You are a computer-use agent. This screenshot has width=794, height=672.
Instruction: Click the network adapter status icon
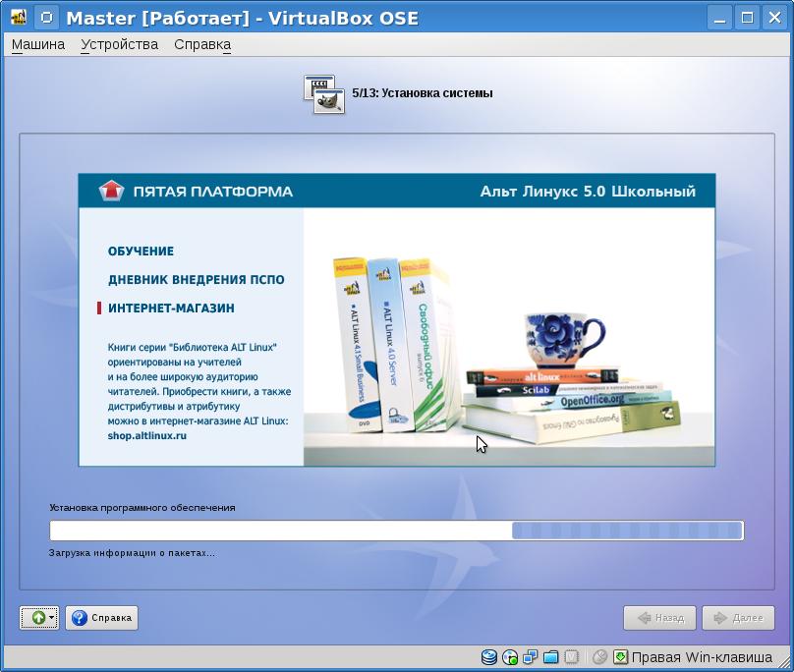click(x=531, y=657)
